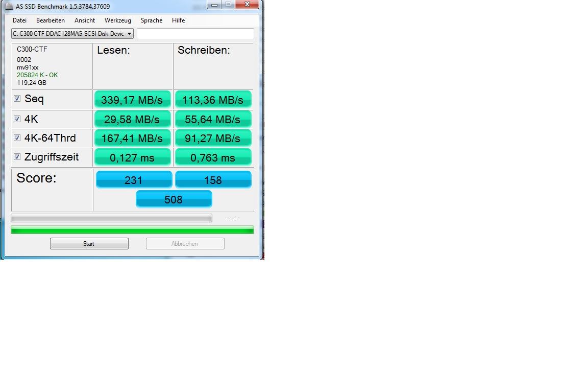Click the 4K write result 55,64 MB/s
Screen dimensions: 588x368
pyautogui.click(x=213, y=120)
